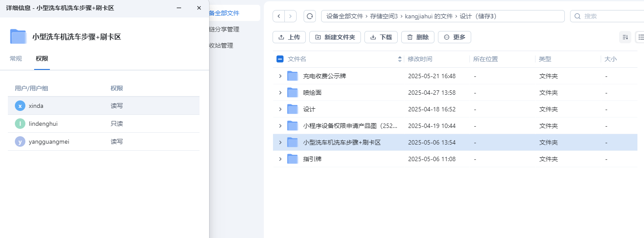Switch to the 常规 tab

tap(16, 59)
